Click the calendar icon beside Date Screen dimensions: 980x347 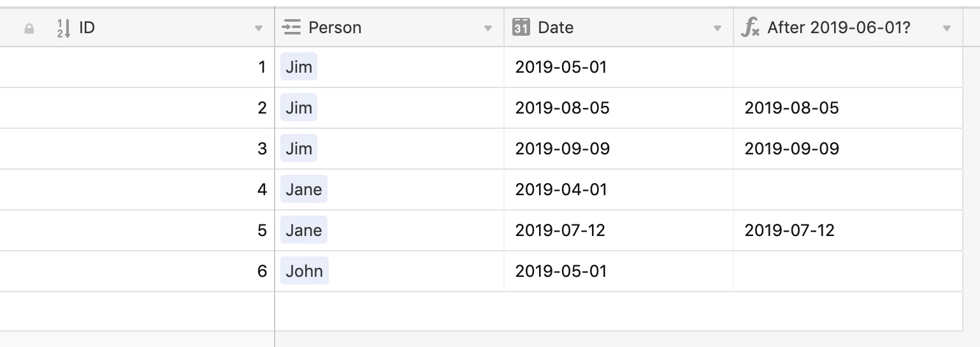(521, 27)
